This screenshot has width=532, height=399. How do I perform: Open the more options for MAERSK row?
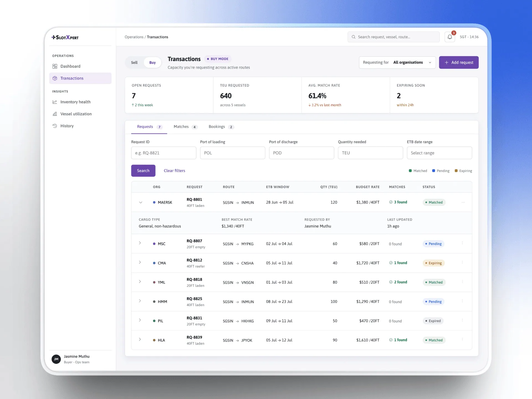(x=463, y=202)
